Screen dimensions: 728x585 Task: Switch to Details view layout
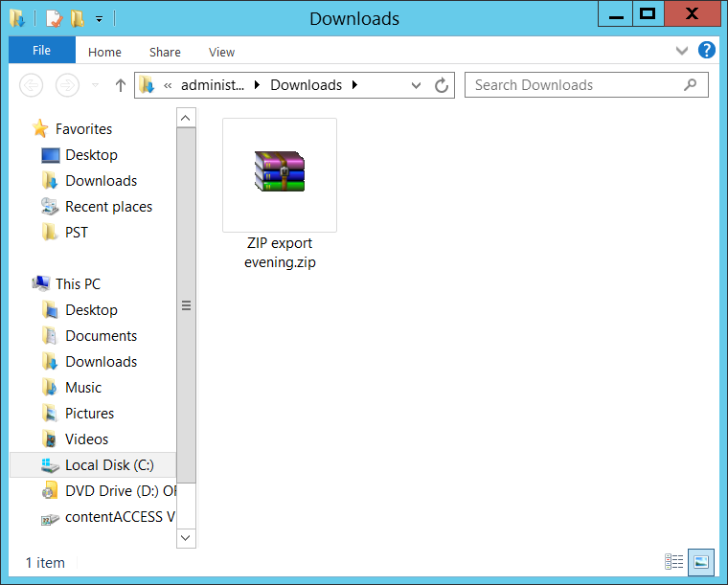click(x=674, y=562)
